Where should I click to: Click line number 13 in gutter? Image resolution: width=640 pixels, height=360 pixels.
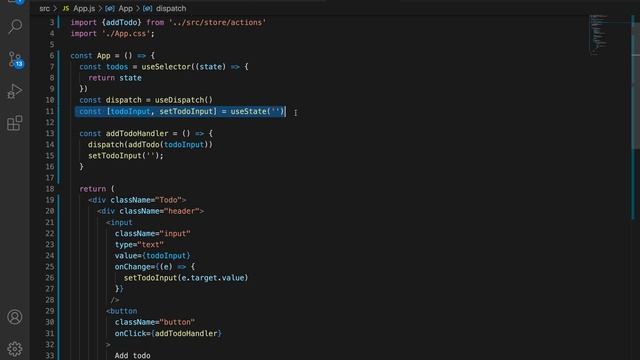click(x=50, y=133)
